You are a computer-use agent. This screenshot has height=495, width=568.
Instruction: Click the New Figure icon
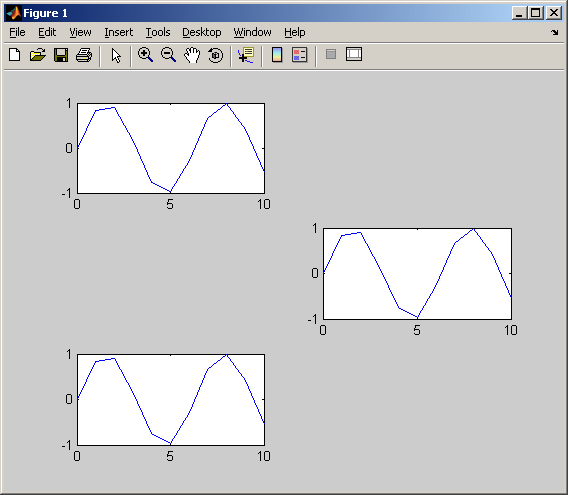14,55
